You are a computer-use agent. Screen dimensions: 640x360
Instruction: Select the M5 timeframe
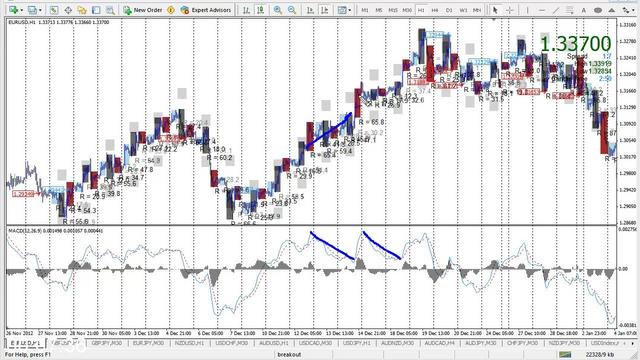coord(379,10)
